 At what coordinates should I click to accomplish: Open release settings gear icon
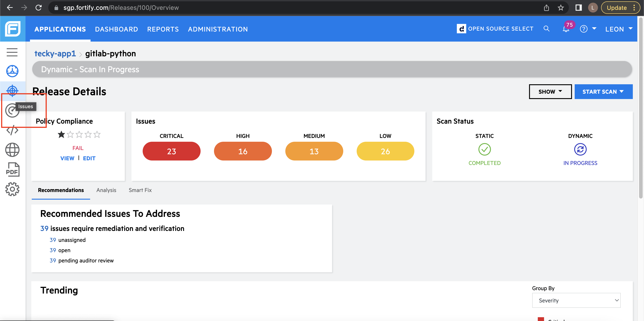pos(12,189)
